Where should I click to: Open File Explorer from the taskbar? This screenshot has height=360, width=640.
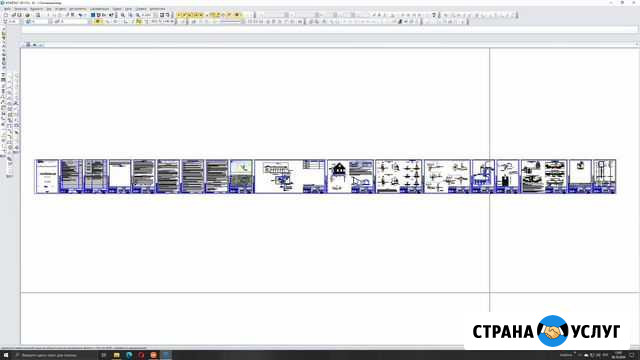117,355
